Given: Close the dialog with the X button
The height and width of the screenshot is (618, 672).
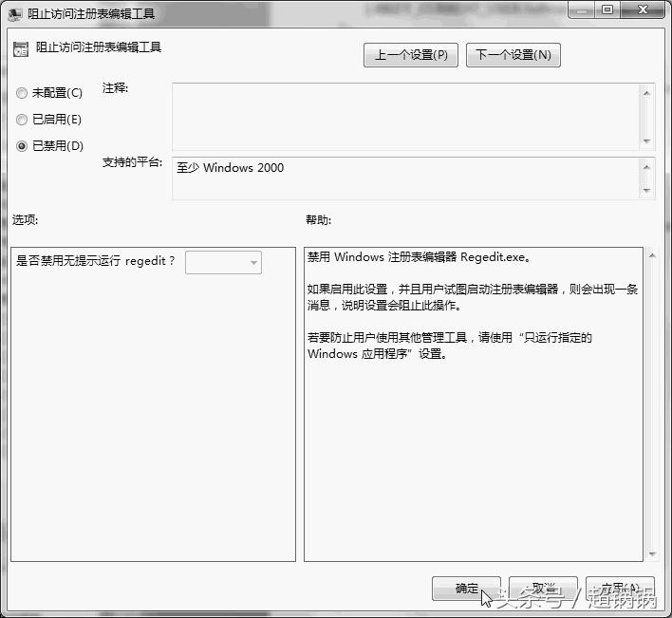Looking at the screenshot, I should coord(643,9).
